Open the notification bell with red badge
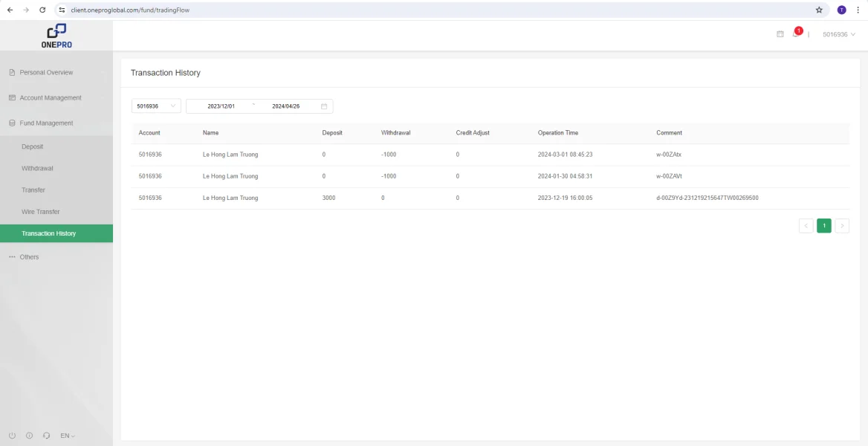The image size is (868, 446). pyautogui.click(x=795, y=34)
